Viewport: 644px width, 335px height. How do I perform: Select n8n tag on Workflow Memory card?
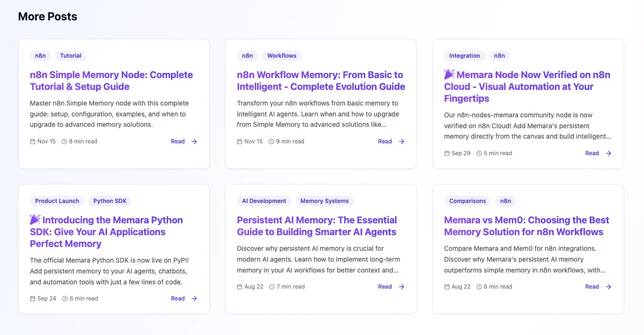pyautogui.click(x=248, y=56)
